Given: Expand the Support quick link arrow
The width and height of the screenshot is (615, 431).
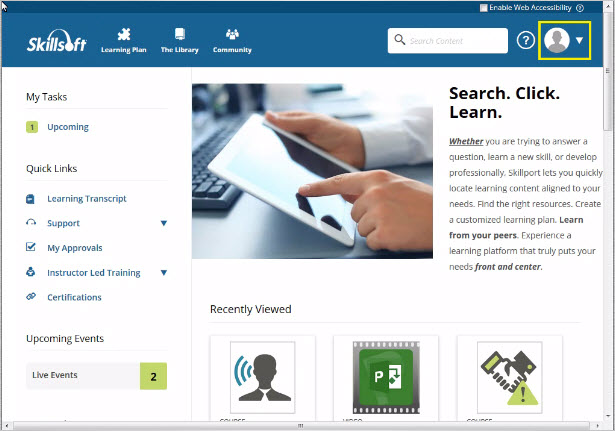Looking at the screenshot, I should [x=164, y=223].
